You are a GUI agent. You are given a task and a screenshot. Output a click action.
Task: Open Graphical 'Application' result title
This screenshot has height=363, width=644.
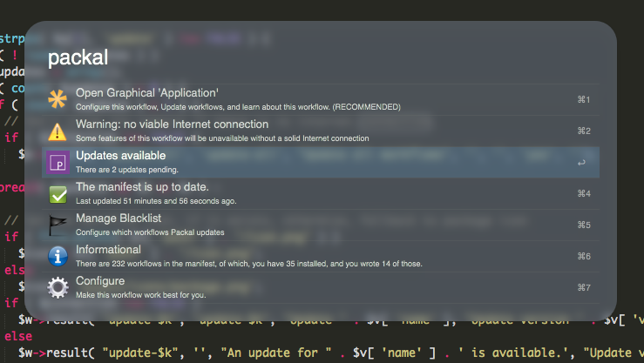click(146, 93)
